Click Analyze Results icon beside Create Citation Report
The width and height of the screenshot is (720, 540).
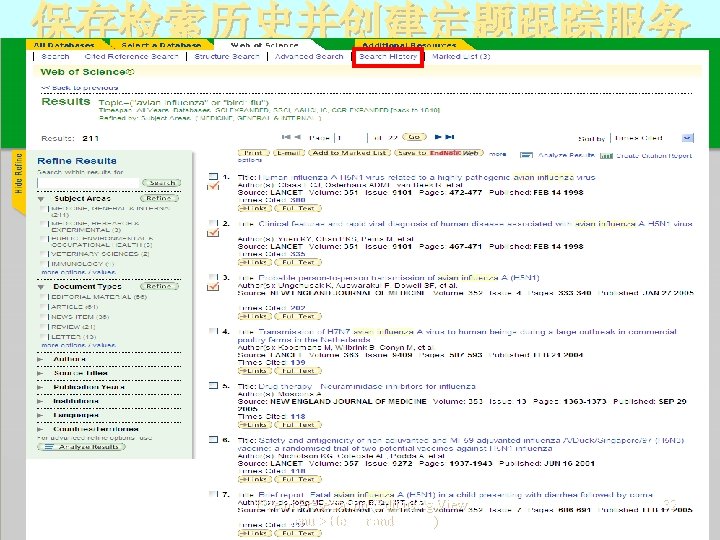[x=526, y=155]
